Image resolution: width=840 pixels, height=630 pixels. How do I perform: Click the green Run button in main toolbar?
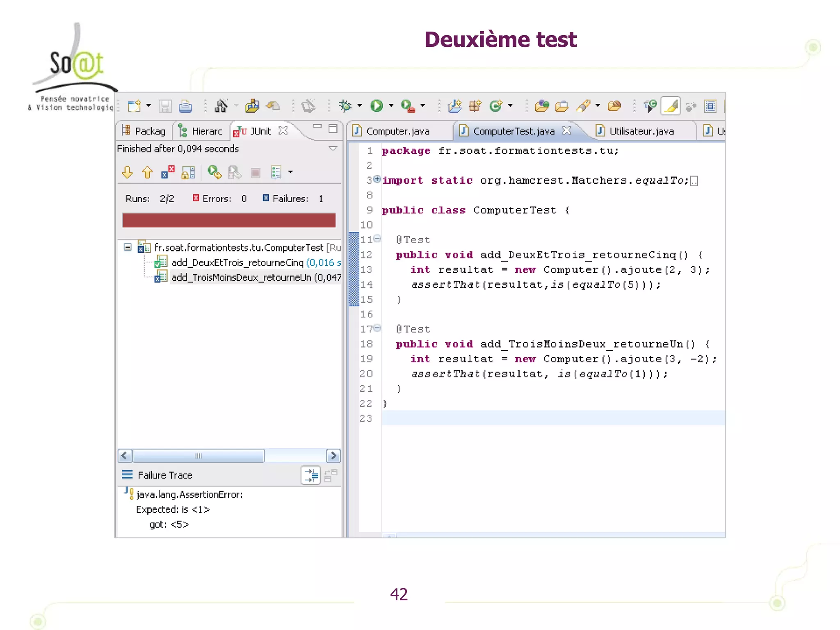click(x=376, y=106)
